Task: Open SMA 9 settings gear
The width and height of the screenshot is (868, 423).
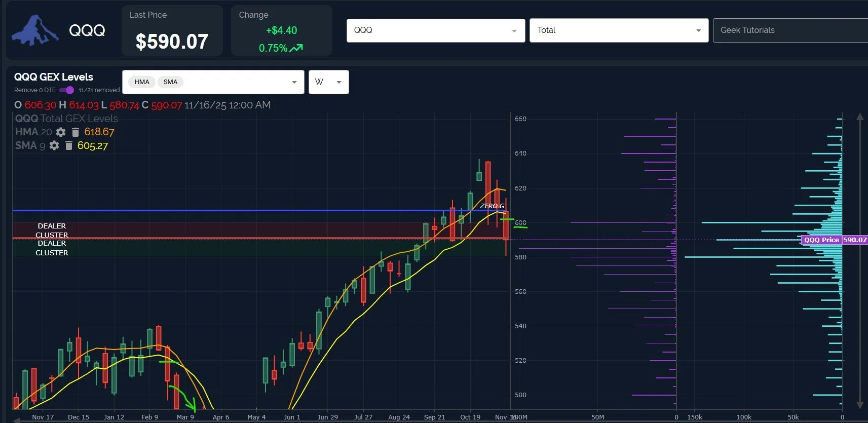Action: (54, 146)
